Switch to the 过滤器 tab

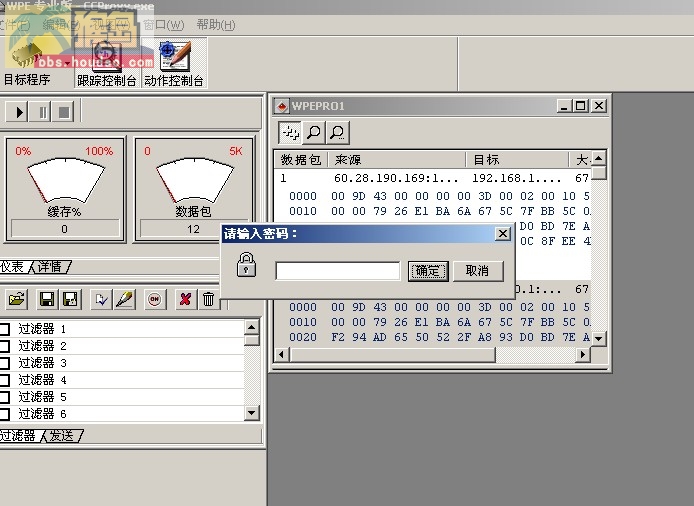pyautogui.click(x=19, y=436)
